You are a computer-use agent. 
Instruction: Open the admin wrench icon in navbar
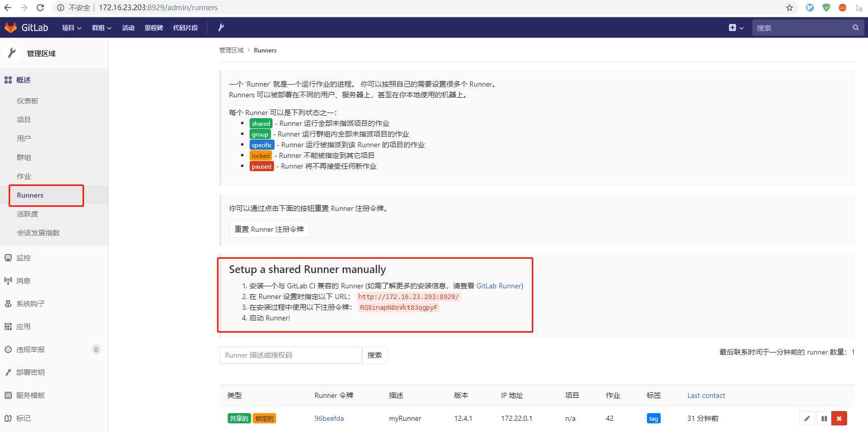(x=221, y=28)
